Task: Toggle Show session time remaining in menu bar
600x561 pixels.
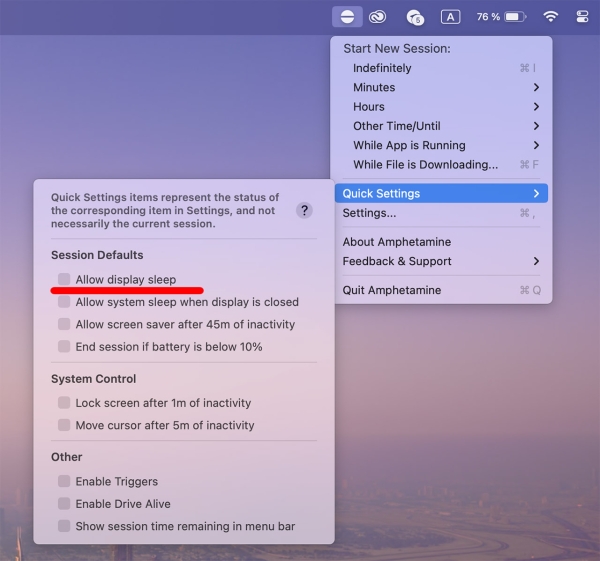Action: click(64, 526)
